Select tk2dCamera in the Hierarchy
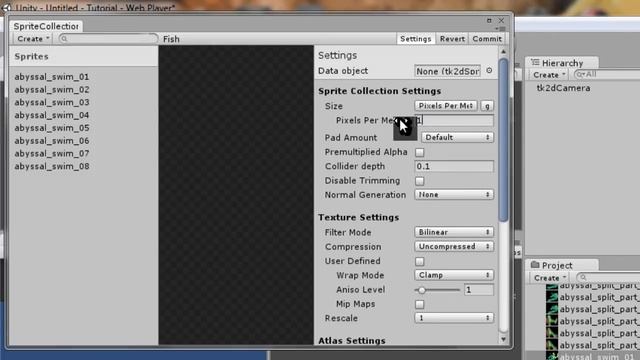640x360 pixels. click(563, 88)
